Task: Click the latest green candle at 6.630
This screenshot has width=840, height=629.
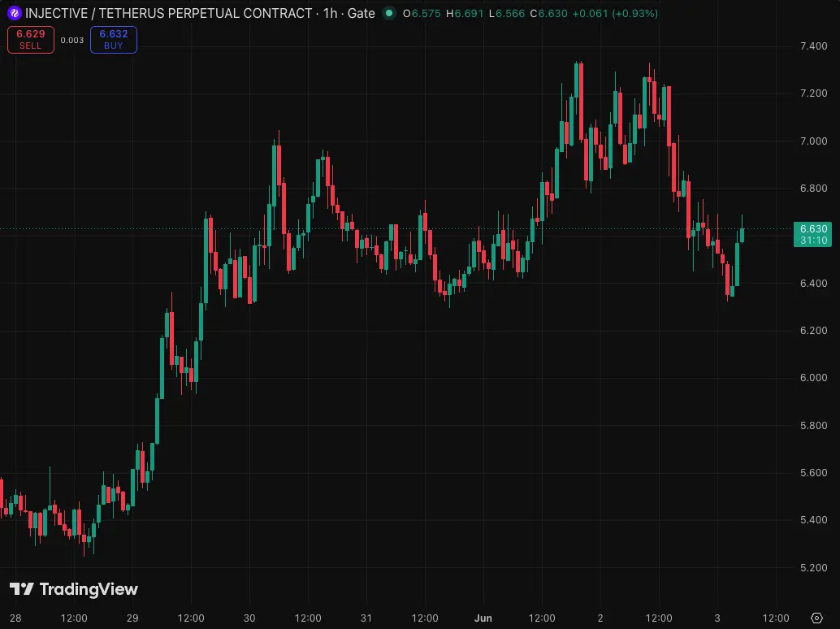Action: pyautogui.click(x=742, y=235)
